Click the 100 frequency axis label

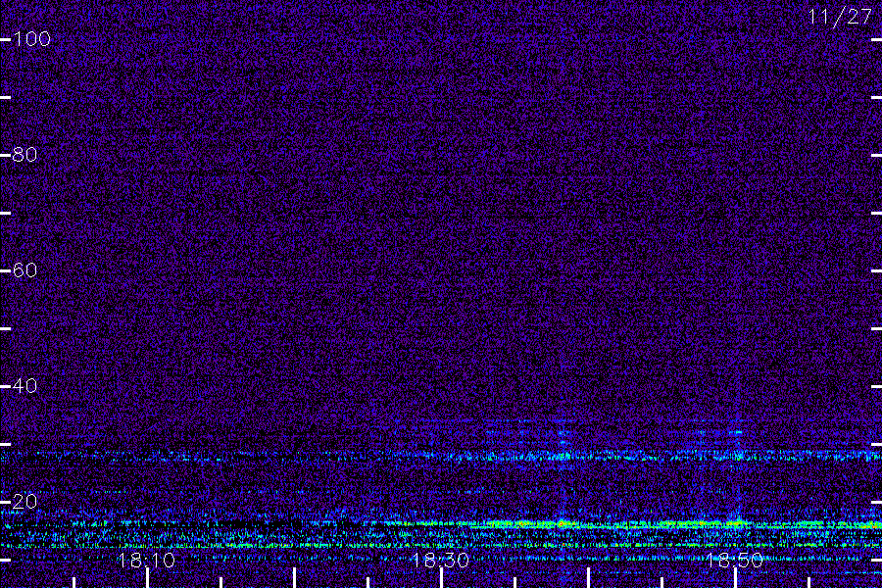(x=31, y=39)
